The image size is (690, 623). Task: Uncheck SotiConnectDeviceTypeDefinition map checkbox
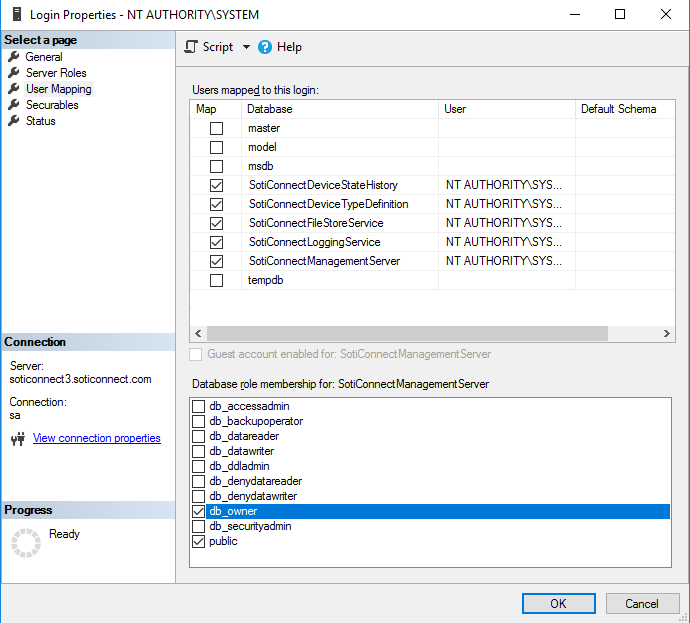pos(216,204)
